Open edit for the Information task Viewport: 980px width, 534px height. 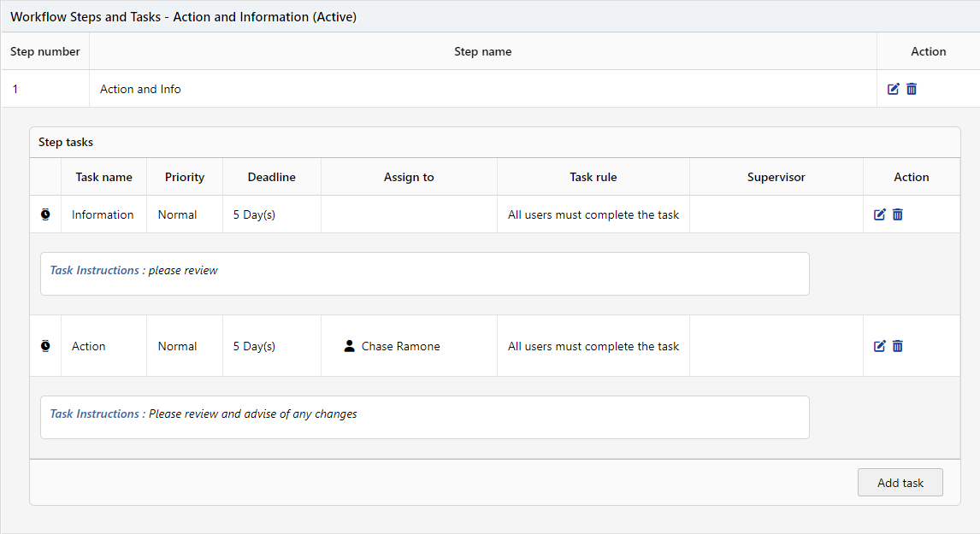pos(879,214)
